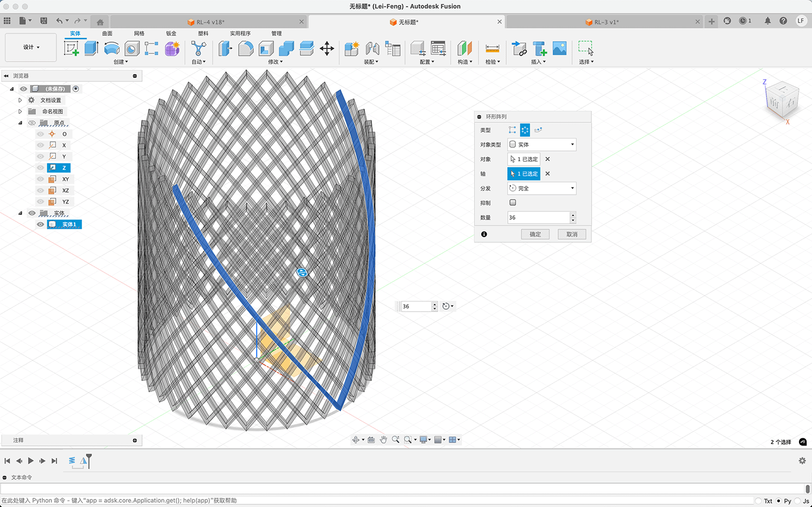This screenshot has width=812, height=507.
Task: Select the Revolve tool
Action: point(112,49)
